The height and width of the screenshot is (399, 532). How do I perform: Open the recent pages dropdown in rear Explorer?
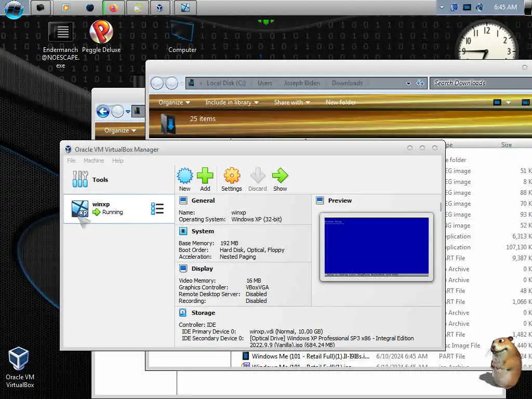128,111
